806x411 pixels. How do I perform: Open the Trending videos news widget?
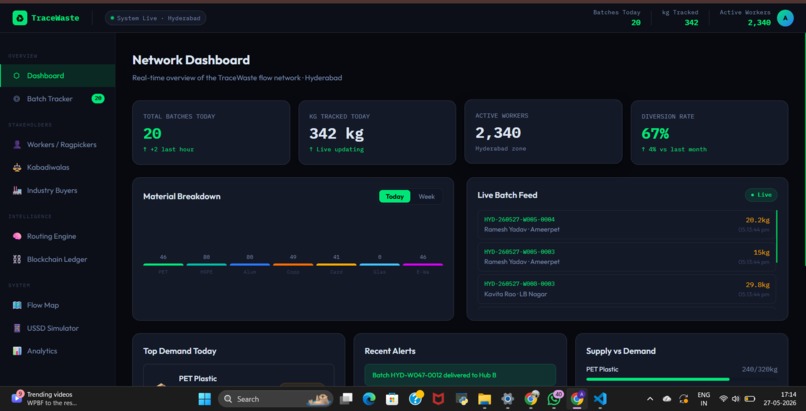click(x=44, y=399)
